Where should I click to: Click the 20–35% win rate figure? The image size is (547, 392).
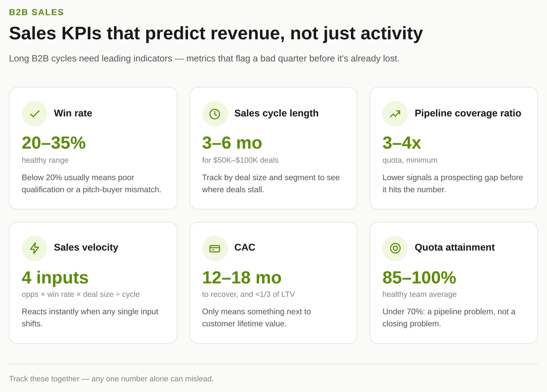click(x=54, y=143)
